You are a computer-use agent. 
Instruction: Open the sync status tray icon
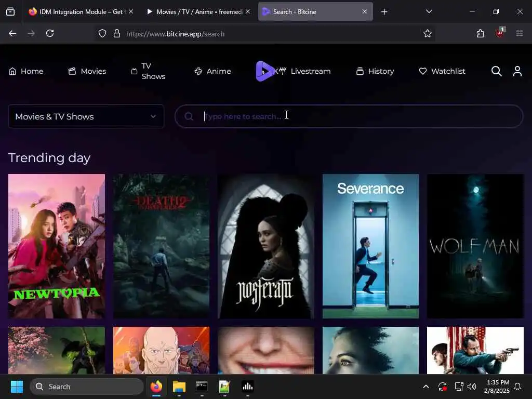(442, 387)
